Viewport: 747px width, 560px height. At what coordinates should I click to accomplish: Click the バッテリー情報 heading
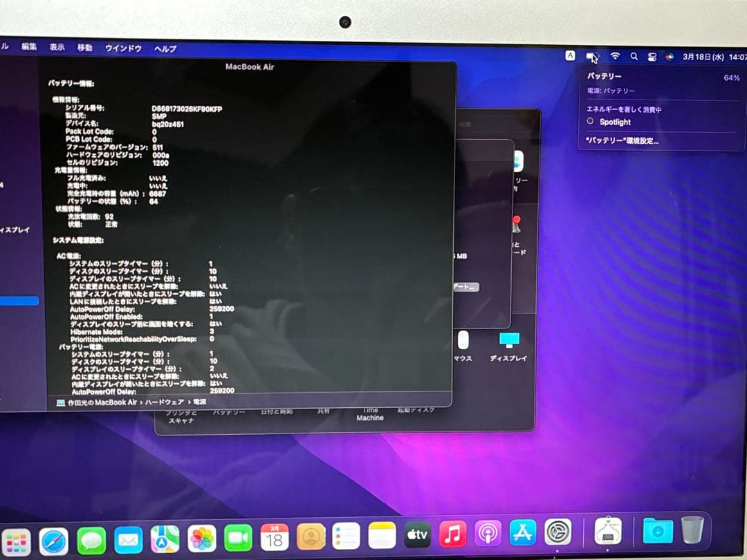tap(71, 84)
